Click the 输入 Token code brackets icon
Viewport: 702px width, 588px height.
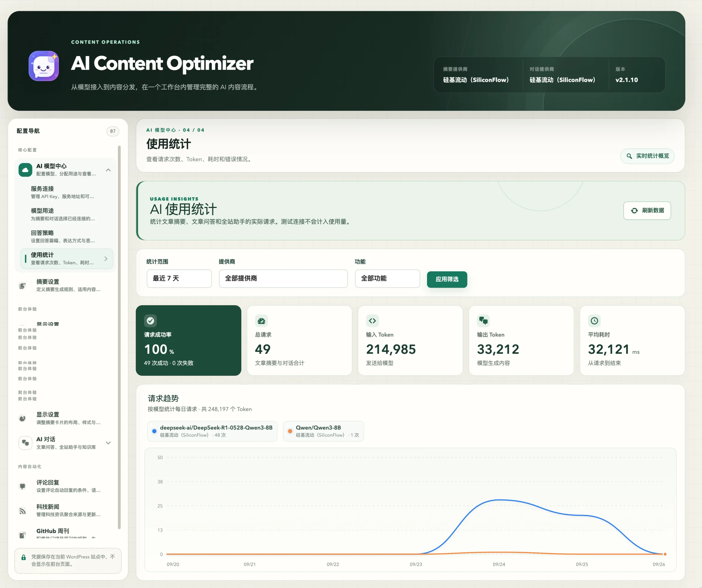pyautogui.click(x=372, y=321)
